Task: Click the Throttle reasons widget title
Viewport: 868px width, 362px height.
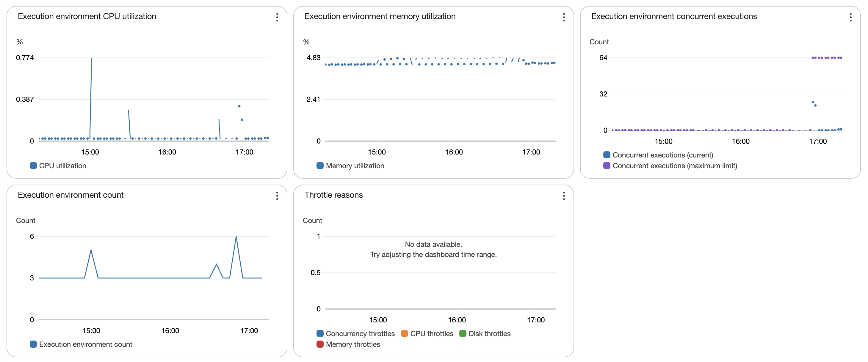Action: 333,195
